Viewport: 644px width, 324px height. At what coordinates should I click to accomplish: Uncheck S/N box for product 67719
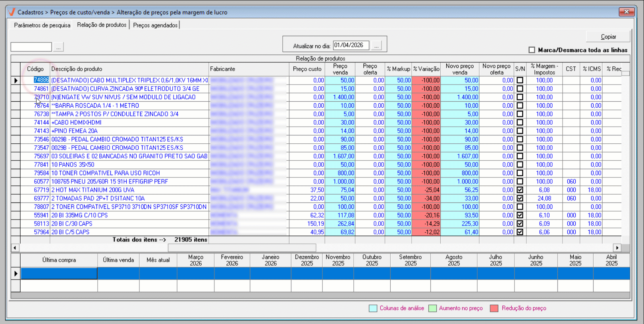click(x=520, y=190)
